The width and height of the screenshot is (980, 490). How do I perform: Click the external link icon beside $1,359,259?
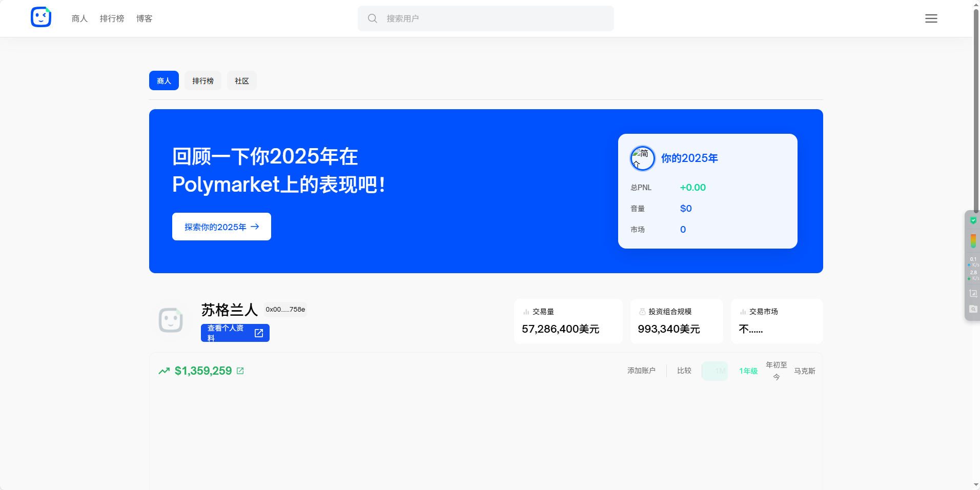coord(240,371)
